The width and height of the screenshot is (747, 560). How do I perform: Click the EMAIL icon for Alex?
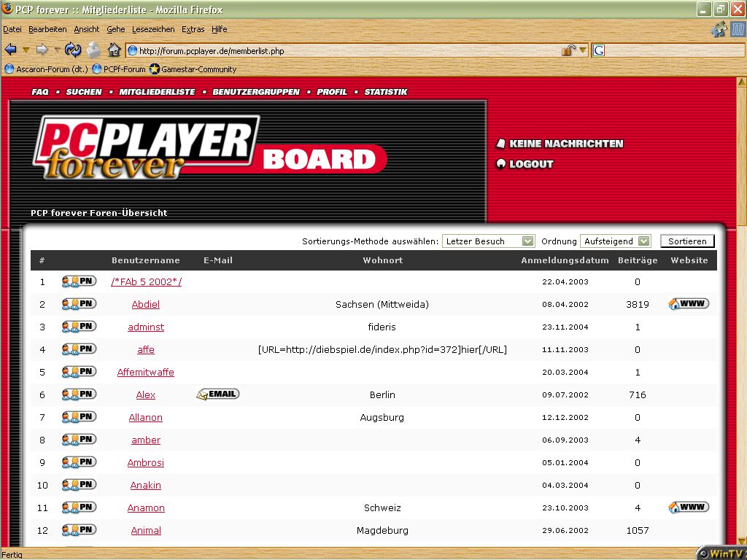coord(217,394)
